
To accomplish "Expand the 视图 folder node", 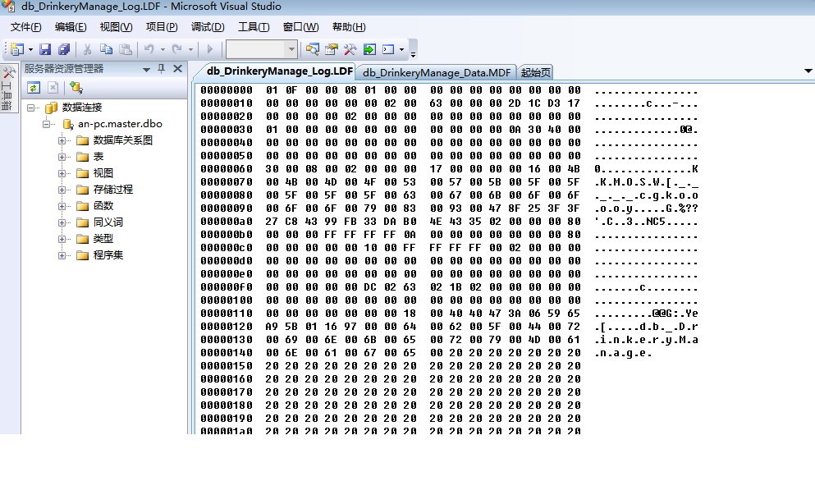I will 62,173.
